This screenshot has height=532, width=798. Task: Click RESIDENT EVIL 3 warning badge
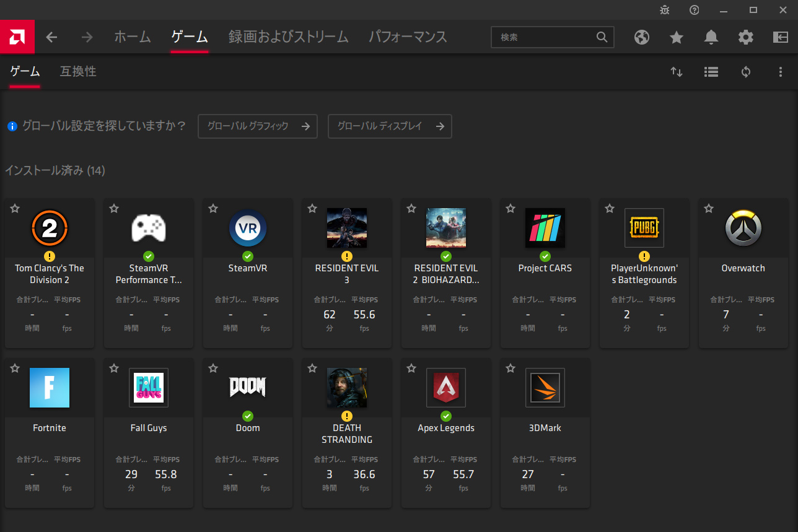coord(347,256)
